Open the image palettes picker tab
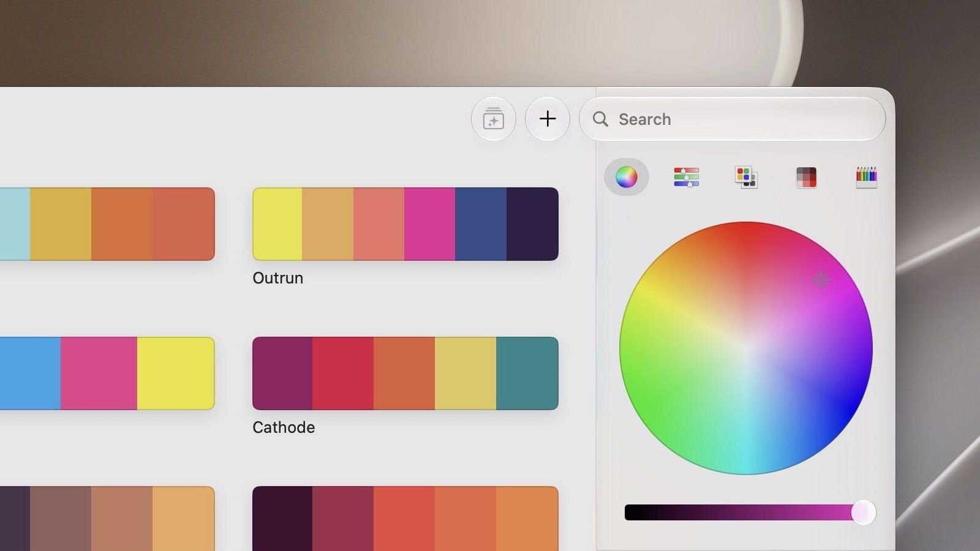The height and width of the screenshot is (551, 980). click(x=806, y=177)
